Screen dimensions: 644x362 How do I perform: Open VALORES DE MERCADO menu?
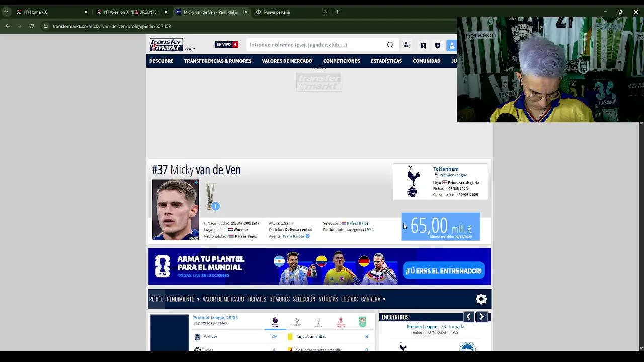[x=287, y=61]
